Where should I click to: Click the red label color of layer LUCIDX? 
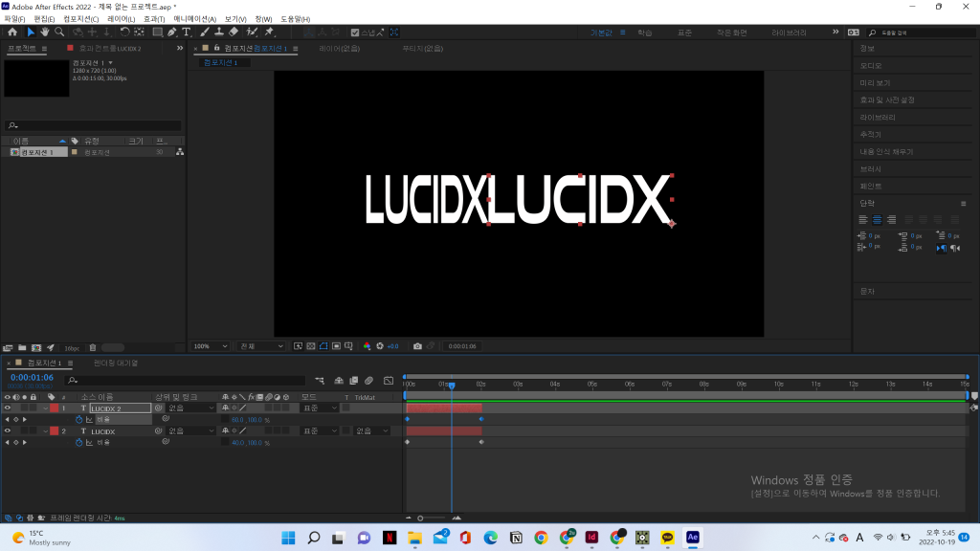click(x=55, y=431)
